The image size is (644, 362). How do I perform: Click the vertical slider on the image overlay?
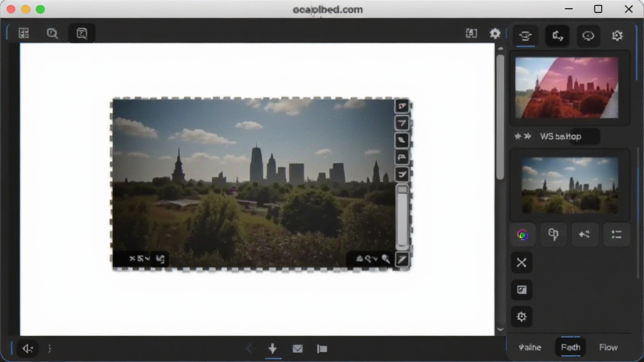coord(402,217)
